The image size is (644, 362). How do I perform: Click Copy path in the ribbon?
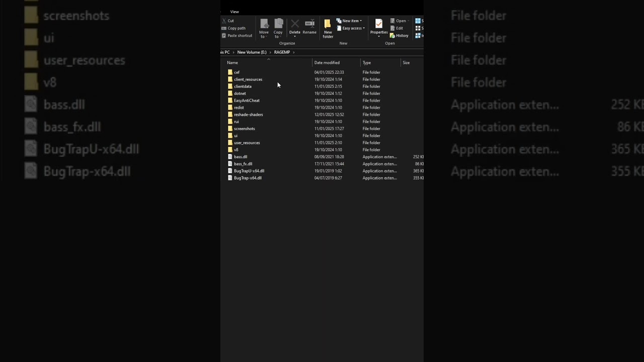(233, 28)
